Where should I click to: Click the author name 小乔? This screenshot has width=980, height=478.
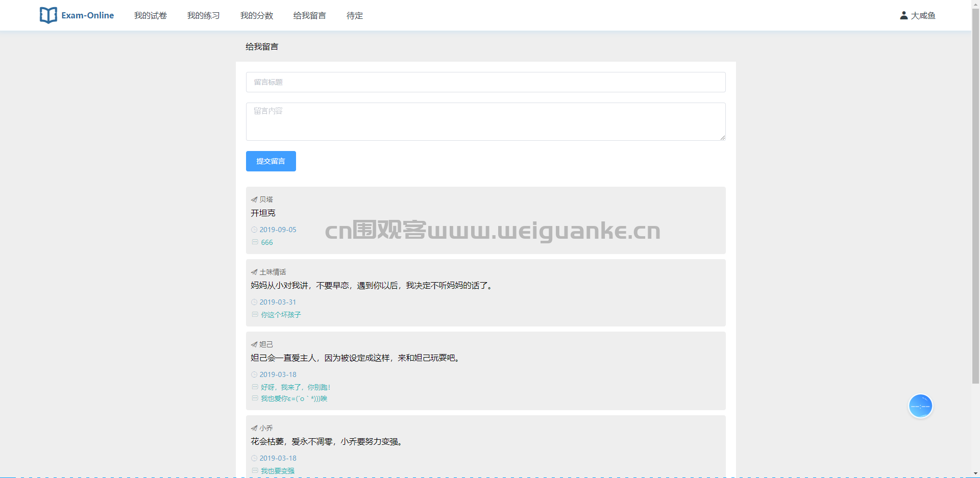coord(266,428)
